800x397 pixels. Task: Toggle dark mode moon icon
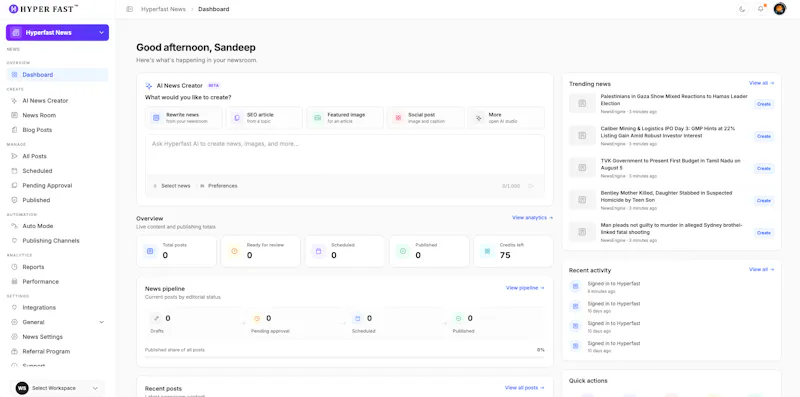coord(742,9)
